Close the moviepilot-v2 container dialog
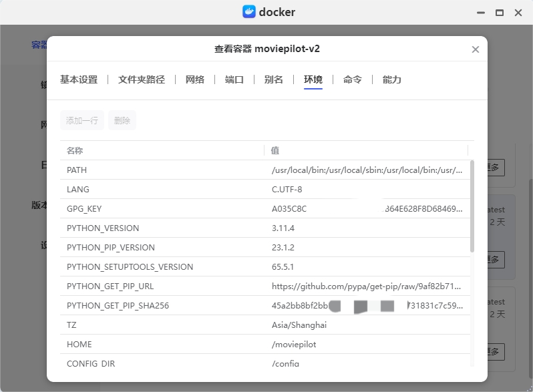Viewport: 533px width, 392px height. click(475, 49)
